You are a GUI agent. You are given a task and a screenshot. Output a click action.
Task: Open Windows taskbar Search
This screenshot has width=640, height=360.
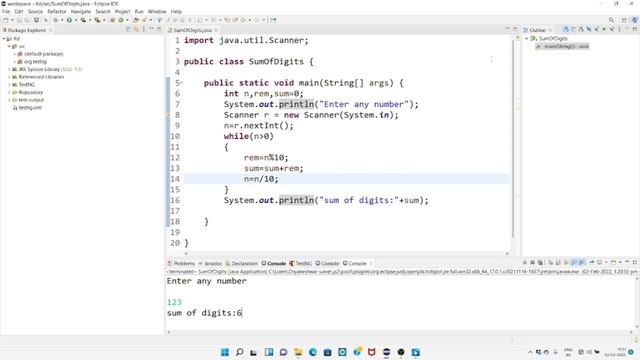tap(240, 352)
